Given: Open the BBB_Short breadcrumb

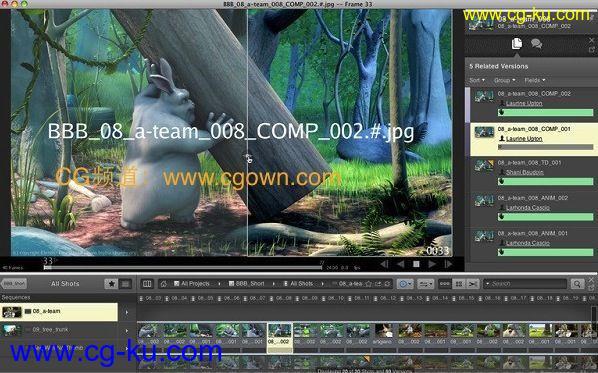Looking at the screenshot, I should click(246, 284).
